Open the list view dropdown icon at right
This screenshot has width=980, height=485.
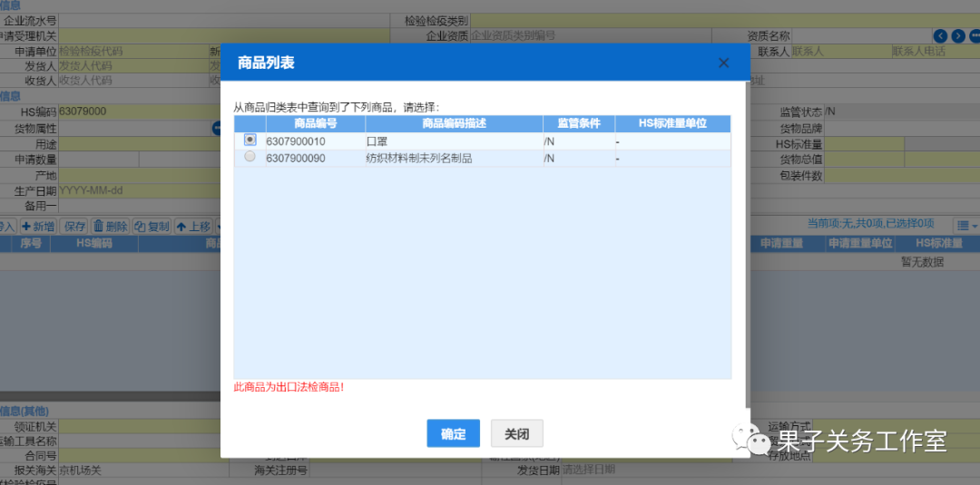tap(966, 225)
